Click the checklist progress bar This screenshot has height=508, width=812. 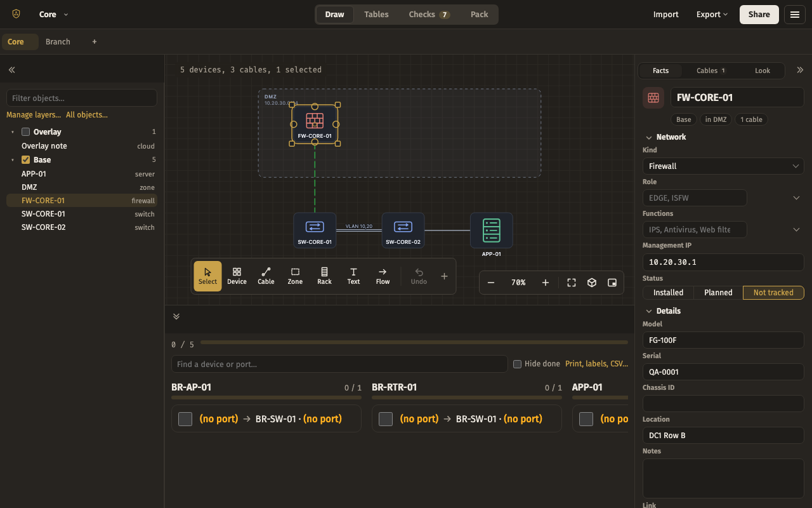coord(414,343)
